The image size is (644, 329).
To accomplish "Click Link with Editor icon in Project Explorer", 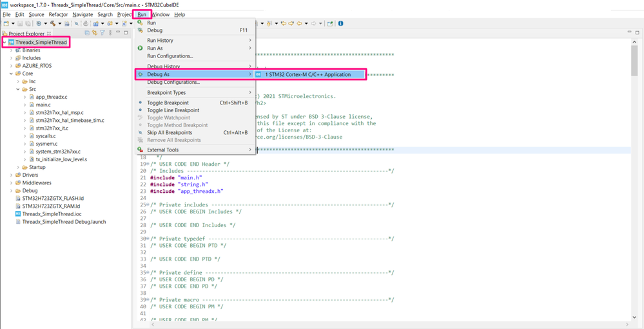I will click(96, 33).
